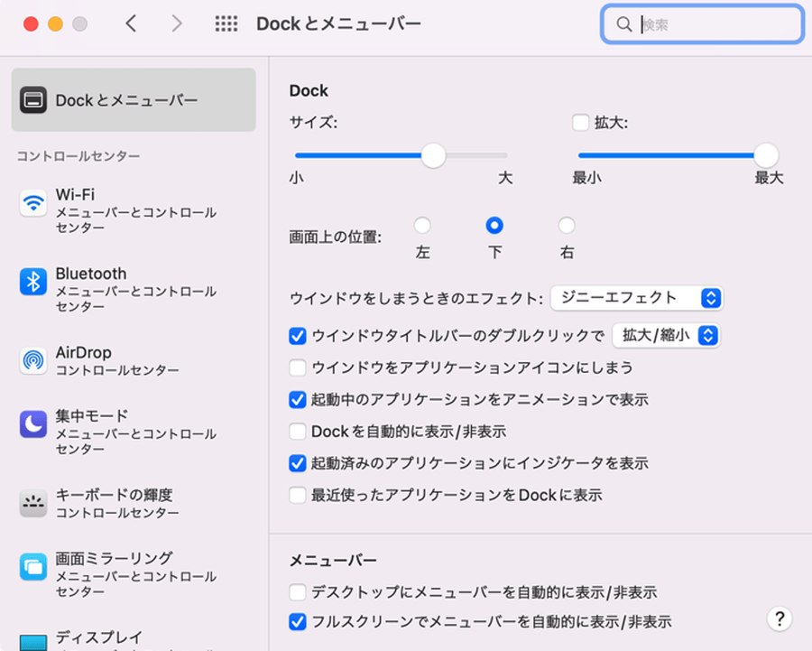
Task: Show all preferences with grid icon
Action: coord(226,23)
